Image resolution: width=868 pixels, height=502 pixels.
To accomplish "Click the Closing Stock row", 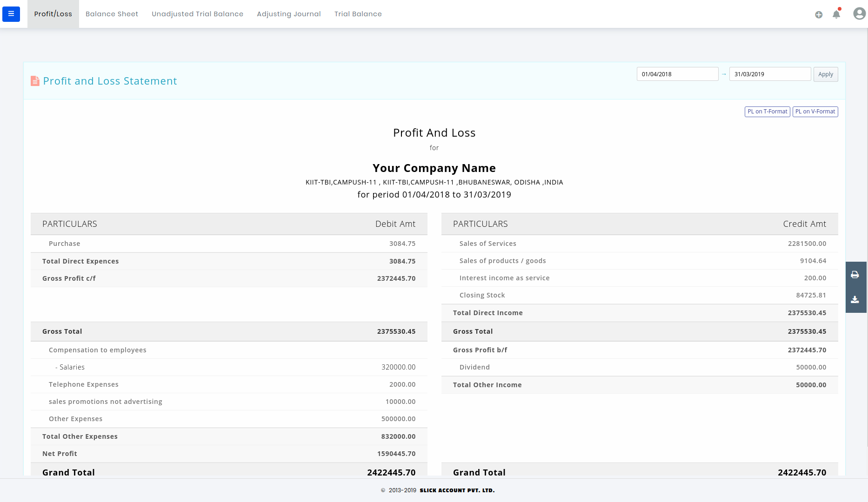I will coord(640,295).
